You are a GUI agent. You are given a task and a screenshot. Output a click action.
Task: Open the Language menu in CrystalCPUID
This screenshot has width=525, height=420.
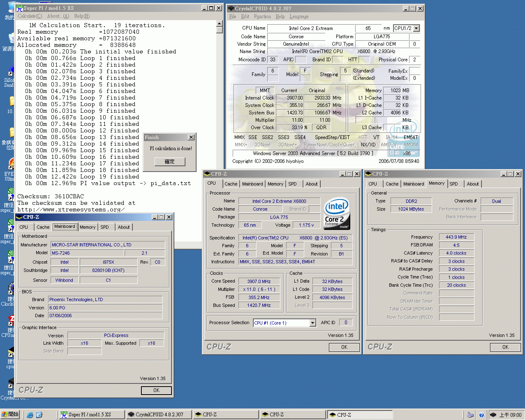click(x=299, y=16)
